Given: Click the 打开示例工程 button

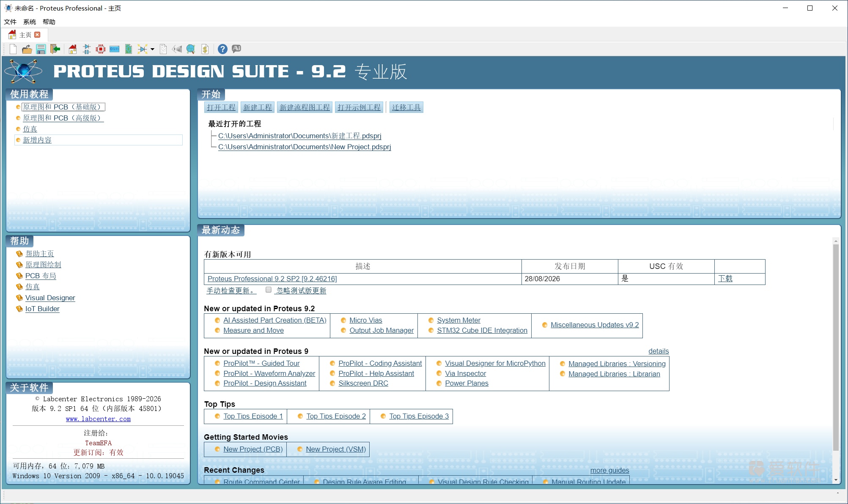Looking at the screenshot, I should coord(359,107).
